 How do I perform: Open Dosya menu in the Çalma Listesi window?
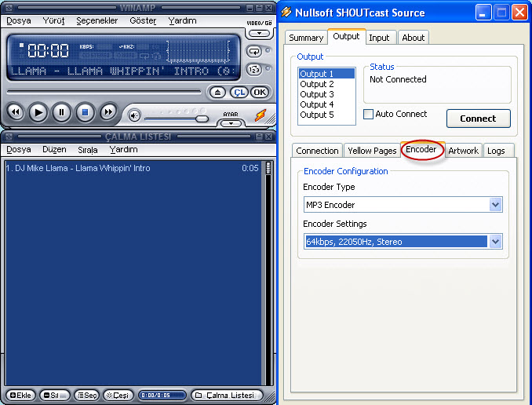click(19, 149)
